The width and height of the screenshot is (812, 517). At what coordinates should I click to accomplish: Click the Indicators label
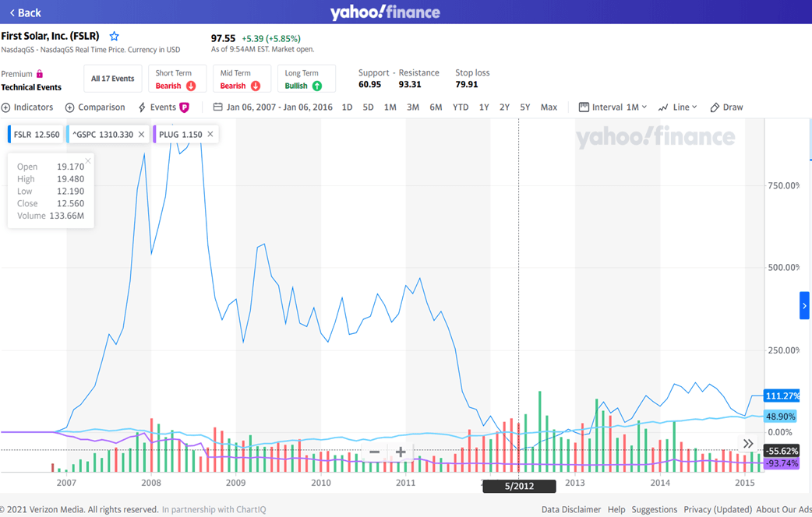pyautogui.click(x=34, y=107)
